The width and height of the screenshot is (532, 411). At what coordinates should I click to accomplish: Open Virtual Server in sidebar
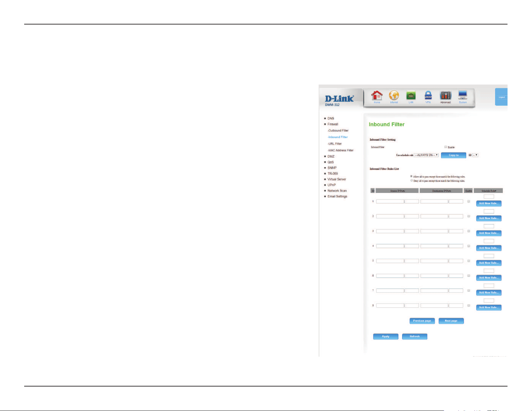pos(337,179)
